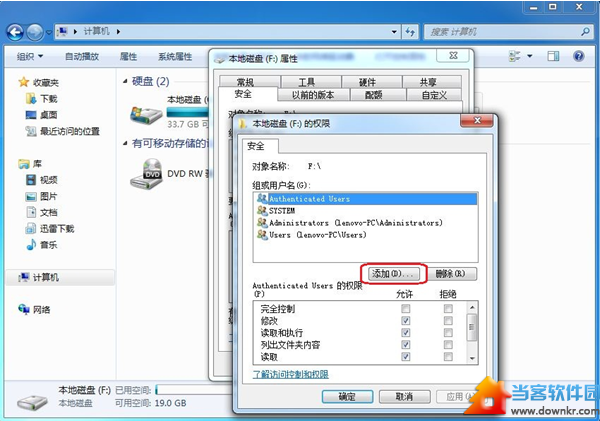Expand the address bar history dropdown

click(394, 32)
